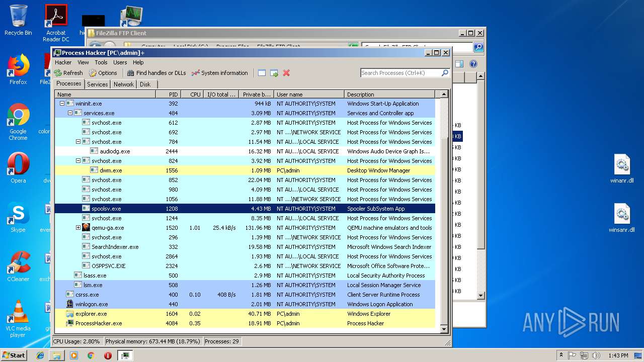Sort by the PID column header
Image resolution: width=644 pixels, height=362 pixels.
coord(168,94)
